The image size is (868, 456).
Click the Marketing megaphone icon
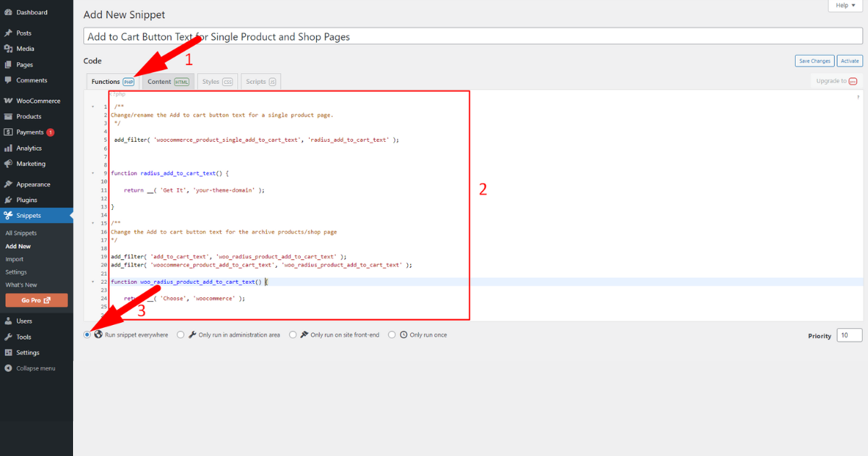(8, 164)
